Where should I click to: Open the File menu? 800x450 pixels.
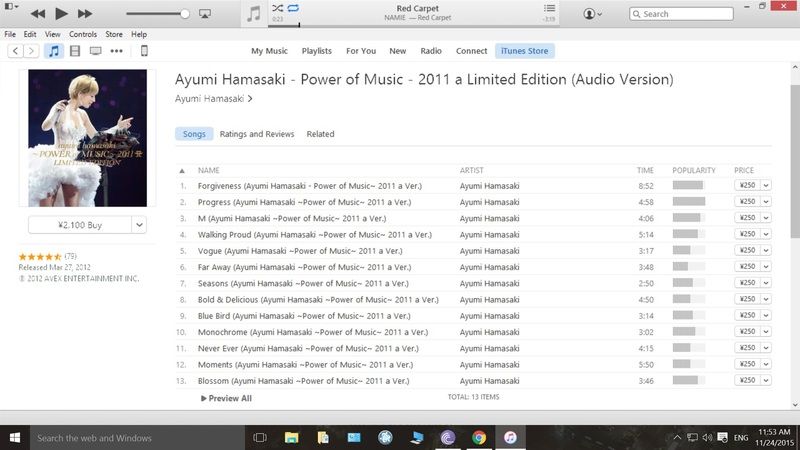coord(10,34)
